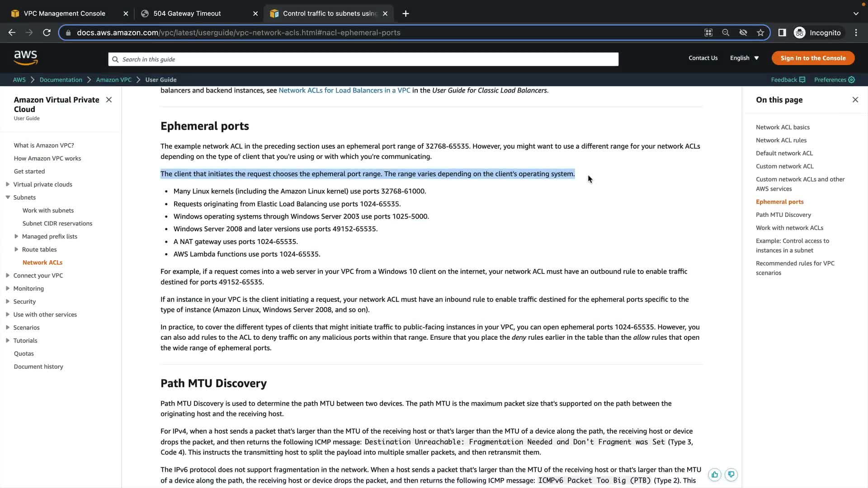Collapse the Subnets tree section

point(8,197)
